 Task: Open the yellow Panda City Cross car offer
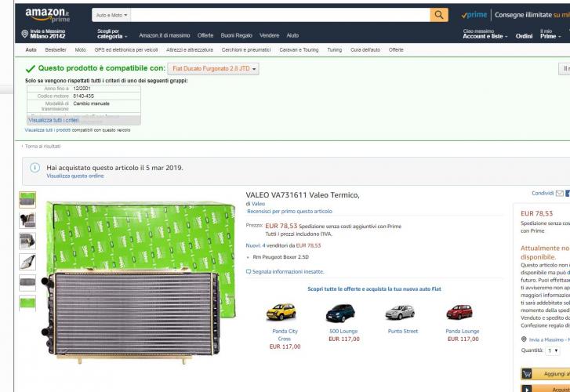[x=281, y=312]
